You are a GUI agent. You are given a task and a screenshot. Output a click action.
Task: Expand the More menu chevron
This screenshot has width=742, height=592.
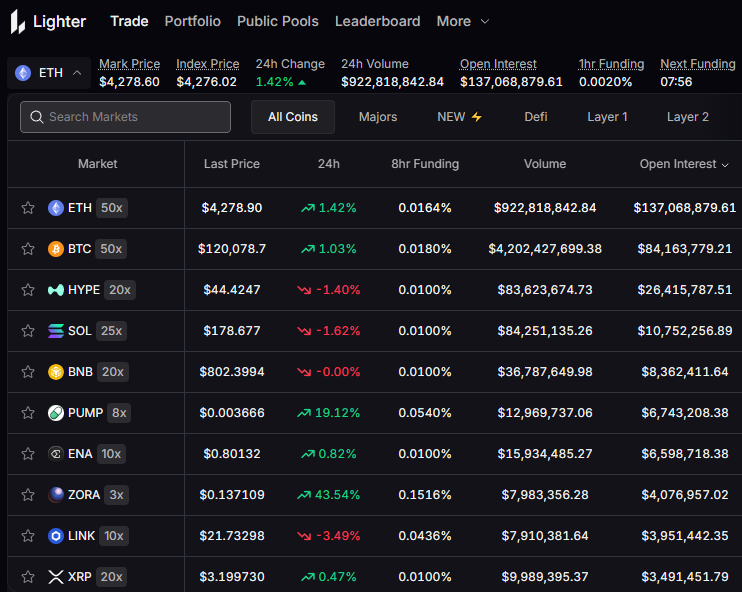click(485, 21)
